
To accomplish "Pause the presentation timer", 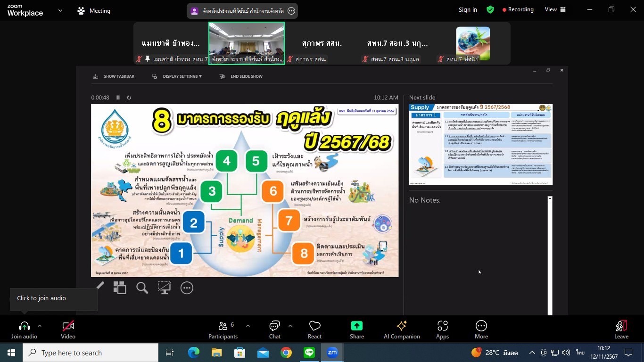I will (x=118, y=98).
